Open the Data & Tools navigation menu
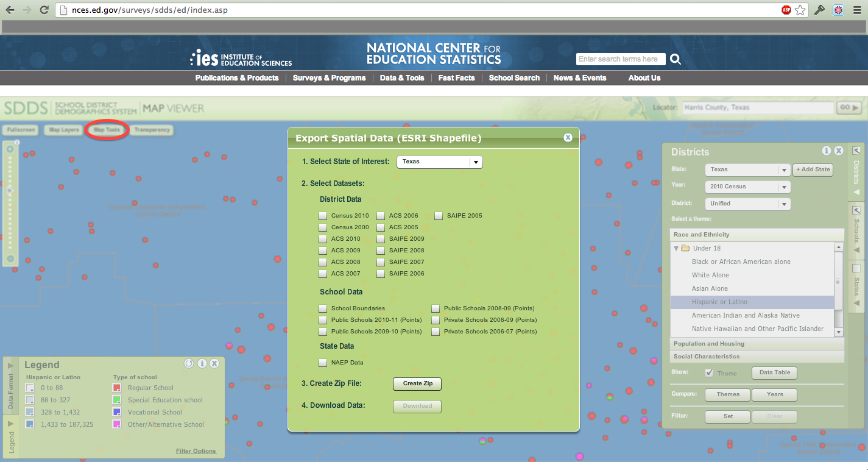The image size is (868, 470). pos(401,77)
